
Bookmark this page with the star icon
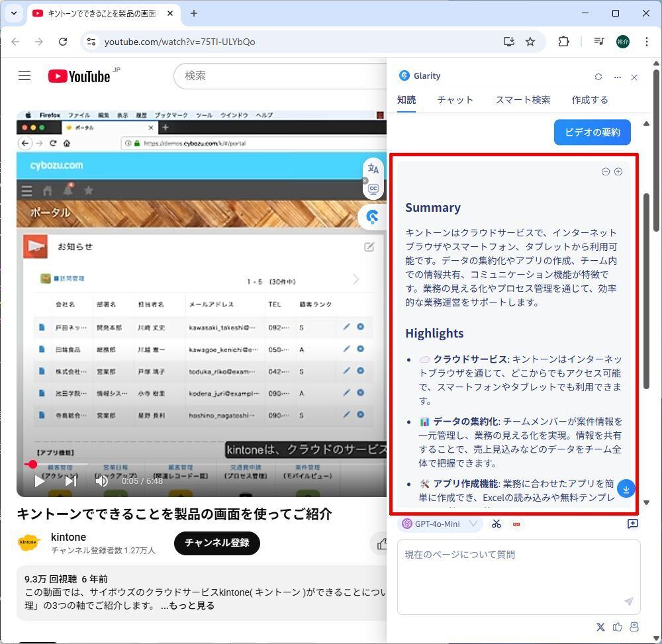(x=530, y=41)
